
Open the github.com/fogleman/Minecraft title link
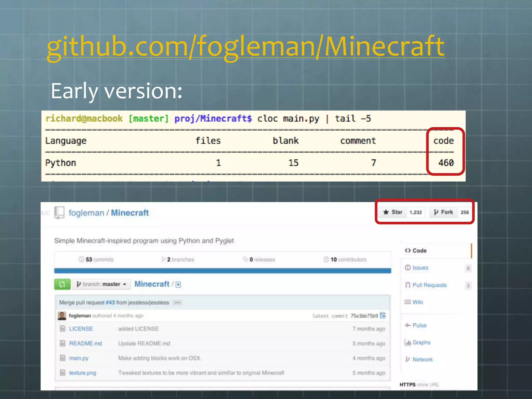tap(245, 46)
